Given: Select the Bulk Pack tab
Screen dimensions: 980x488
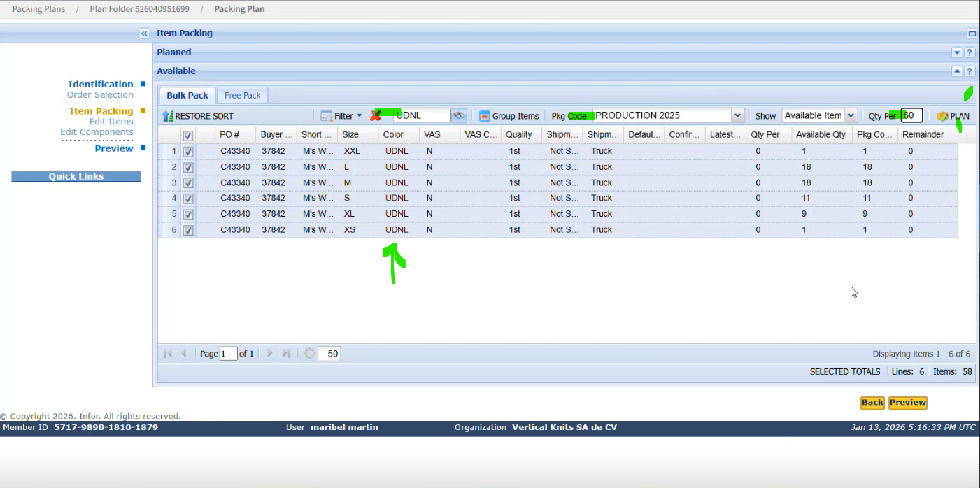Looking at the screenshot, I should click(x=187, y=96).
